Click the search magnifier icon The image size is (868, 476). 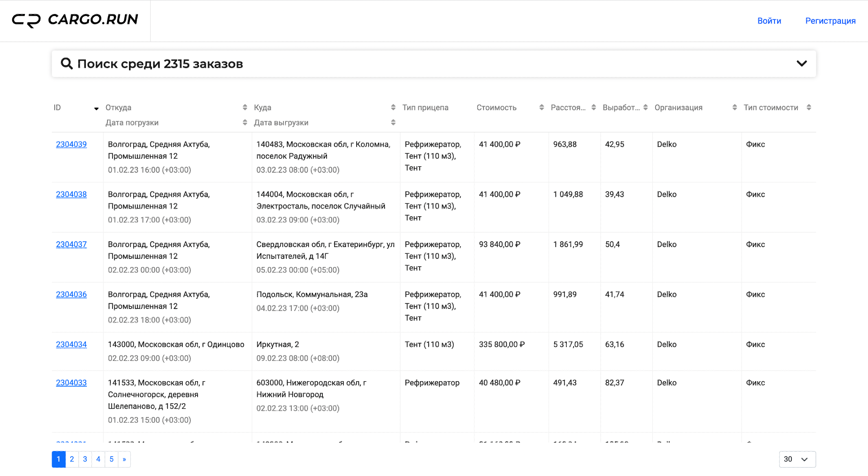(x=66, y=63)
